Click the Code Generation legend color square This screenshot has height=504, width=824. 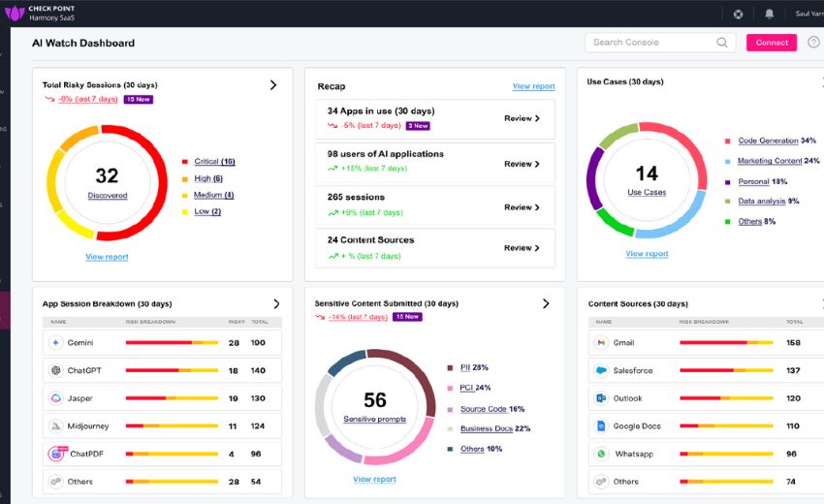point(727,141)
